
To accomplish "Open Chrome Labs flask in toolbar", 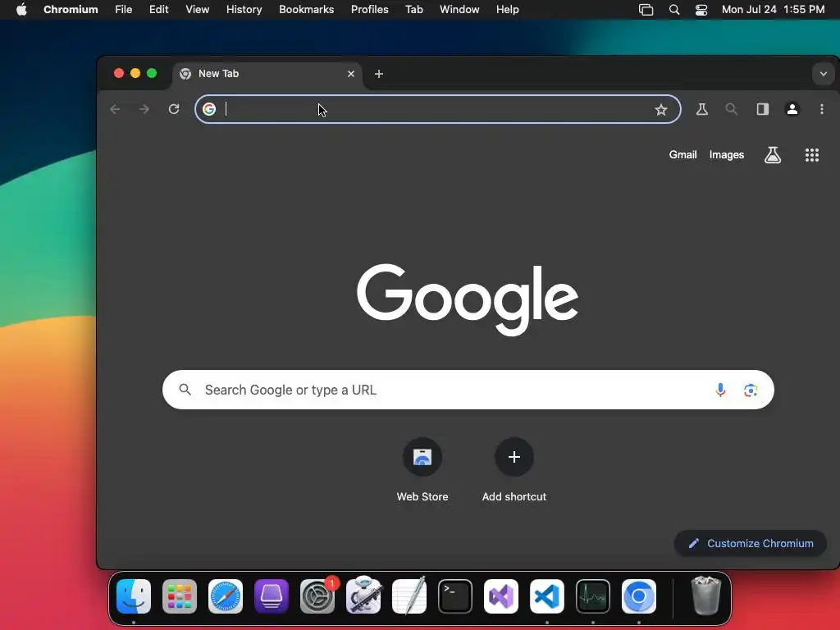I will pos(702,109).
